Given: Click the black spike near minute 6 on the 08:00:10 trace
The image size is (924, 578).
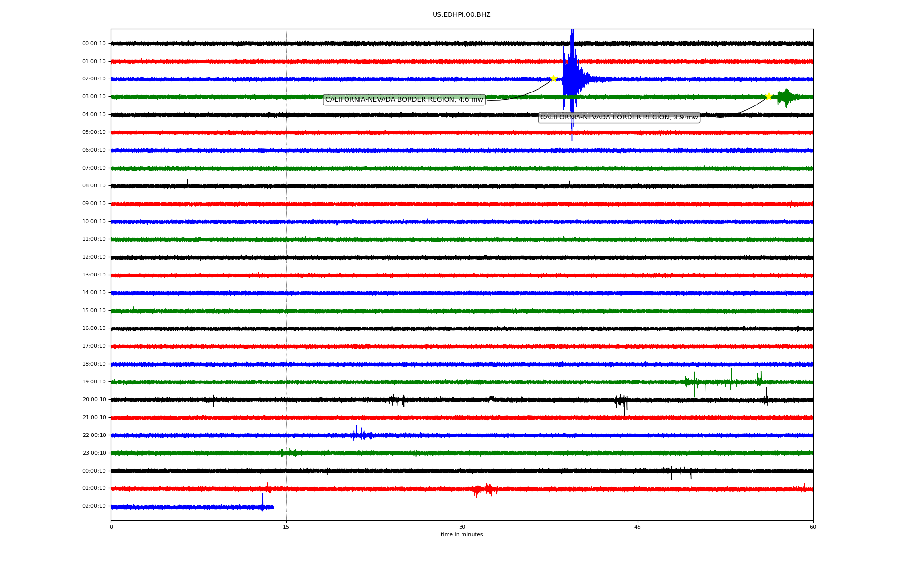Looking at the screenshot, I should pos(187,183).
